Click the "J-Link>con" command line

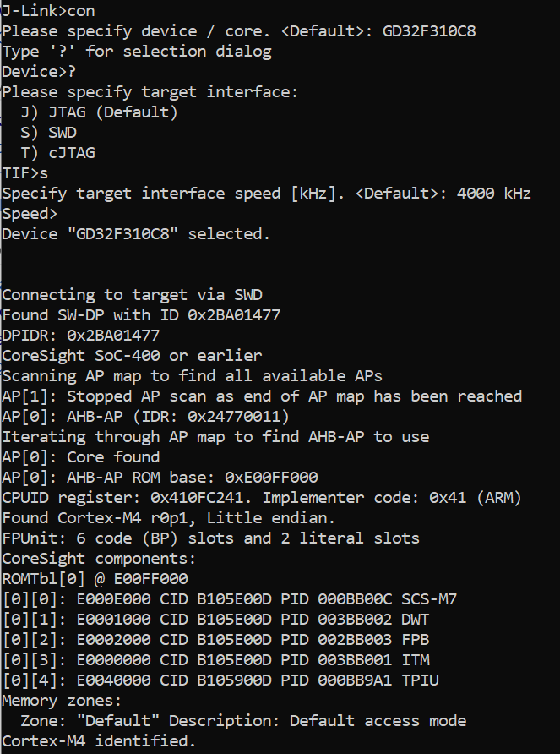point(47,11)
